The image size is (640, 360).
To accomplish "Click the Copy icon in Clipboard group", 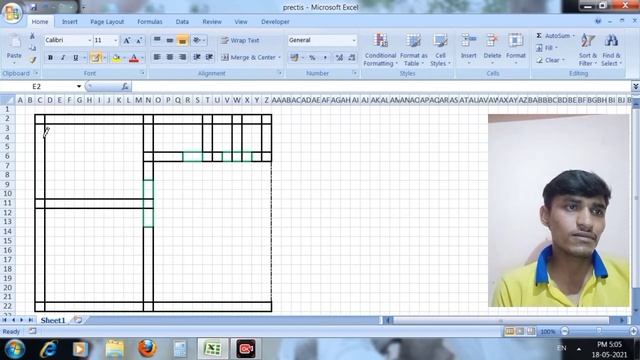I will pos(32,48).
